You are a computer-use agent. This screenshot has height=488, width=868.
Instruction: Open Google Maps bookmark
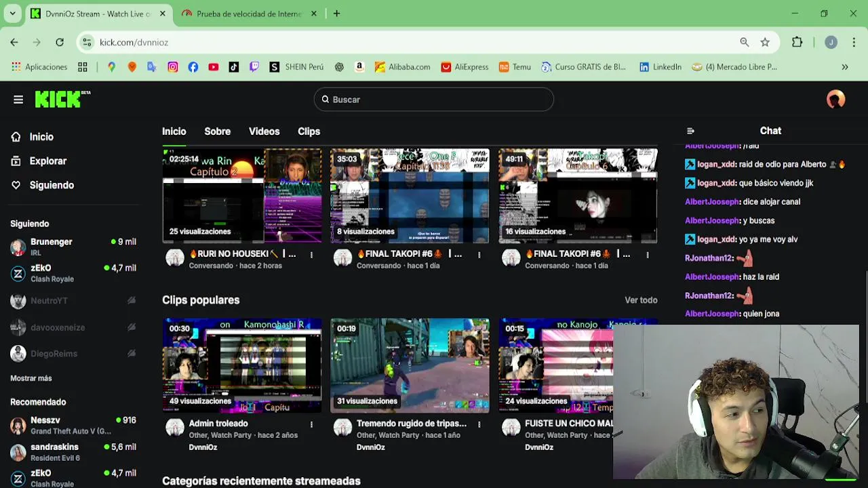pyautogui.click(x=111, y=67)
